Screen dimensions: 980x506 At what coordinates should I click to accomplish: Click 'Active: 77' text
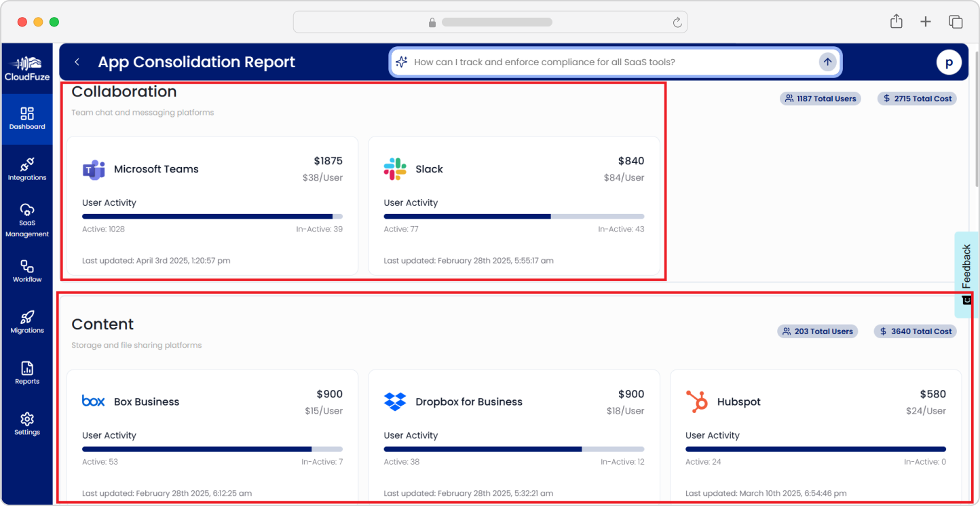(401, 230)
